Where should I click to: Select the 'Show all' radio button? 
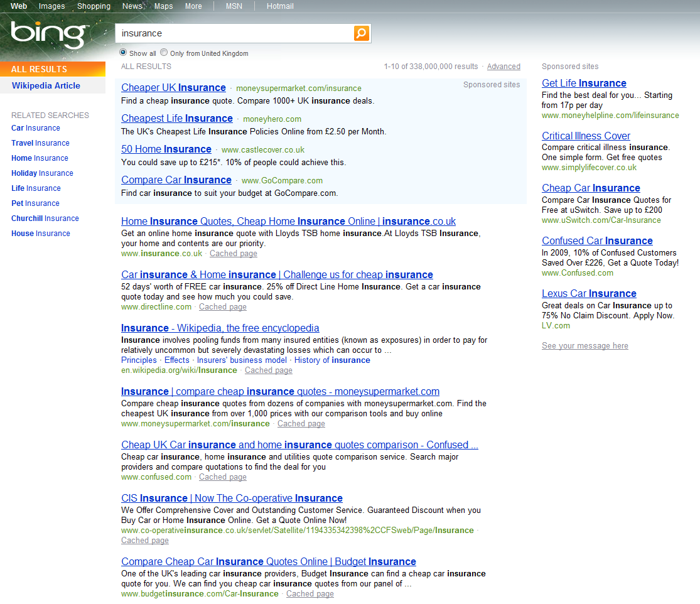click(x=123, y=53)
